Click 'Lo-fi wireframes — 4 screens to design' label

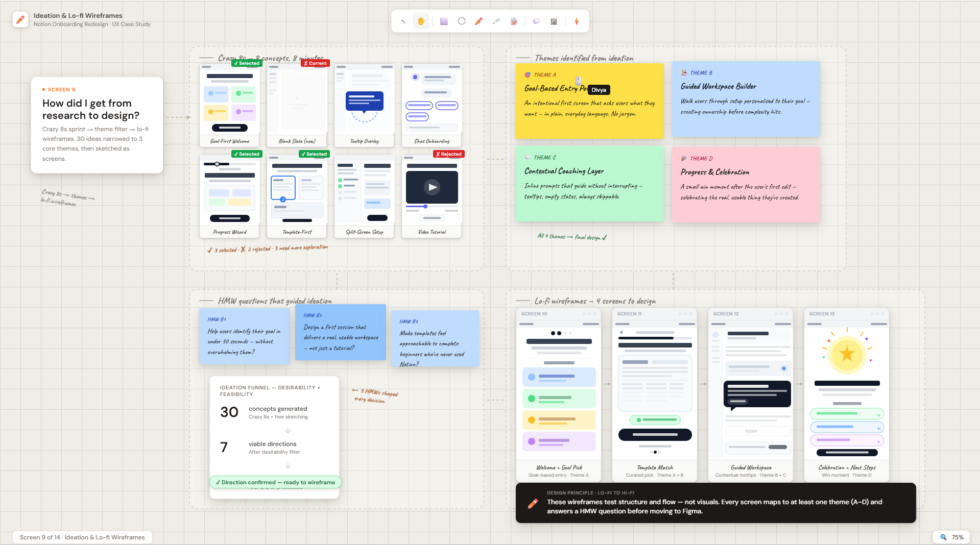coord(595,301)
